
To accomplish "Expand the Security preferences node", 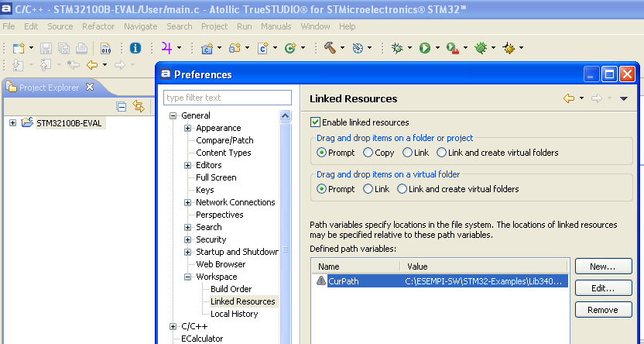I will tap(187, 239).
